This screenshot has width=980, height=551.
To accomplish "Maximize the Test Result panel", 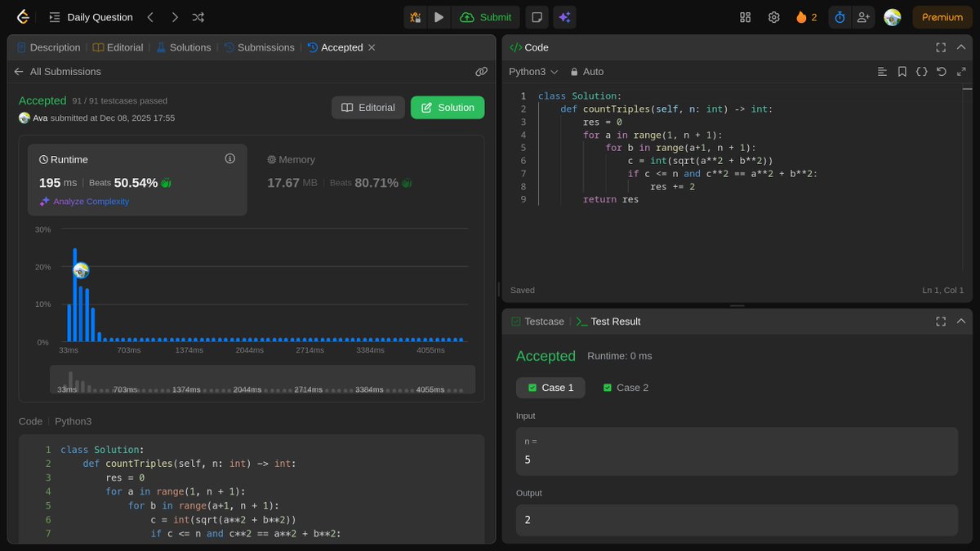I will tap(941, 322).
